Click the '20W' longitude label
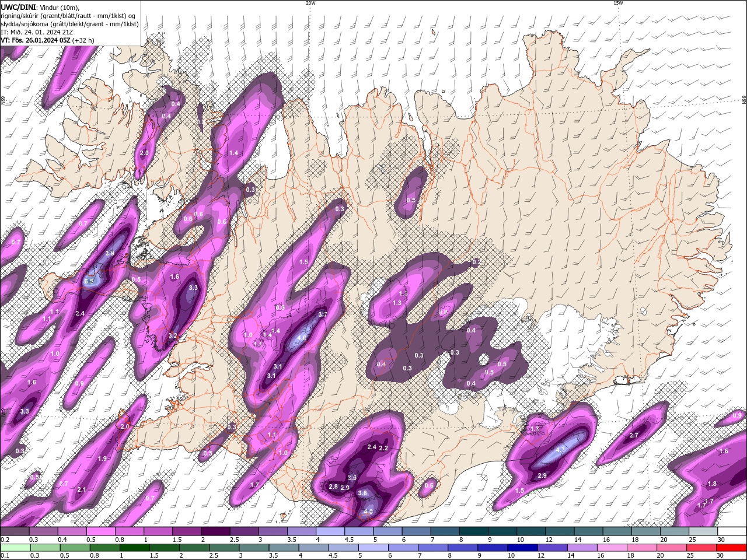 310,3
